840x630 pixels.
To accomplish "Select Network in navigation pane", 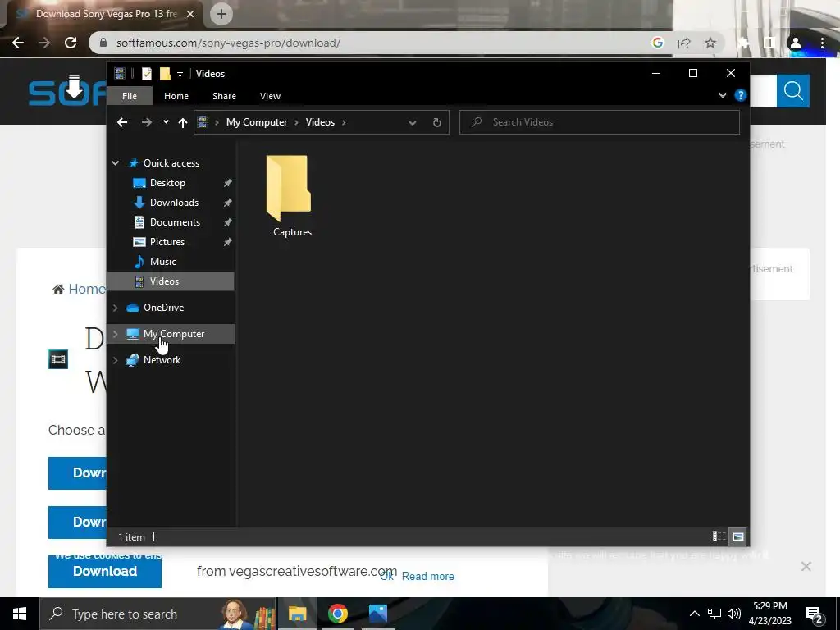I will [x=162, y=360].
